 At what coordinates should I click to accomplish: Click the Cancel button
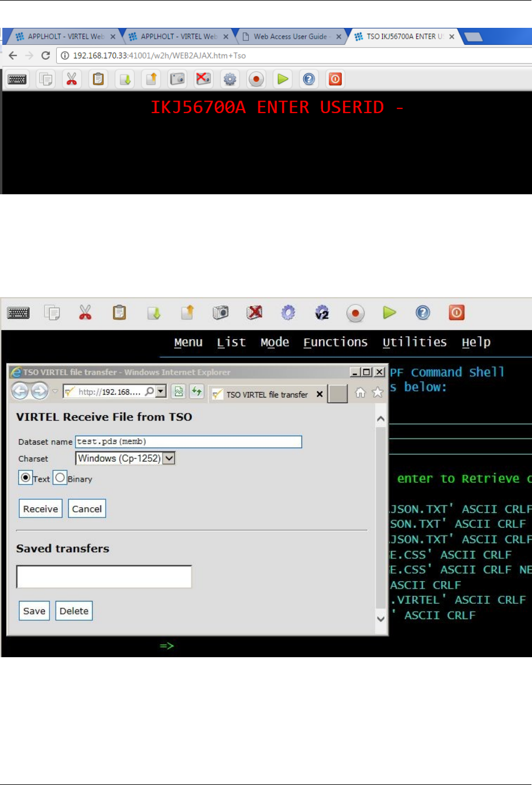point(87,509)
